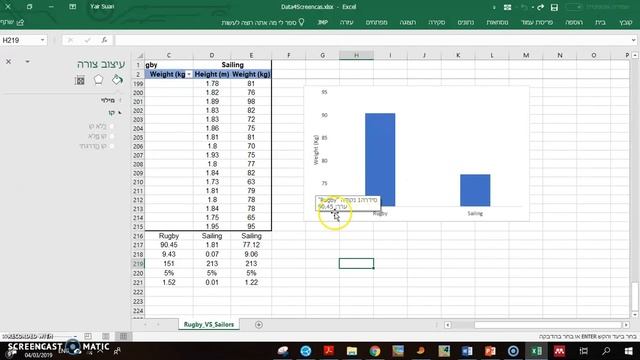640x360 pixels.
Task: Open the View (תצוגה) ribbon tab
Action: (x=408, y=22)
